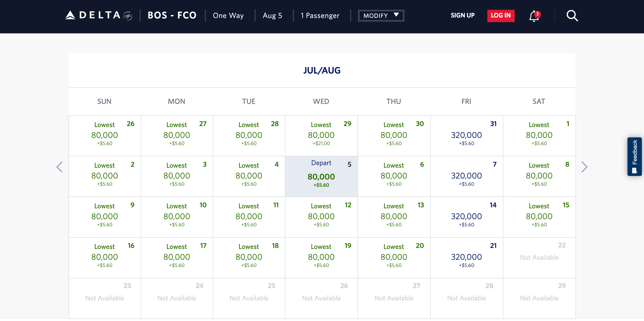Click the Aug 5 date in header
644x321 pixels.
pyautogui.click(x=272, y=16)
